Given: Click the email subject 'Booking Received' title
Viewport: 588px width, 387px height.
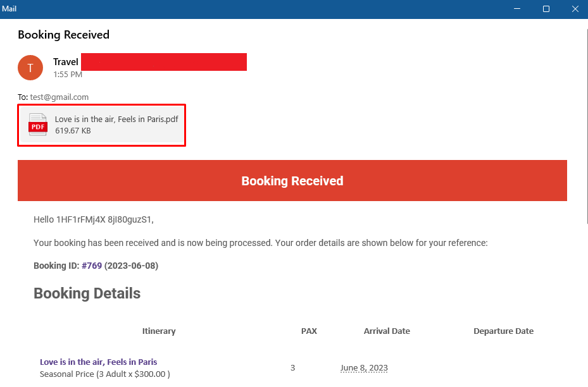Looking at the screenshot, I should point(64,35).
